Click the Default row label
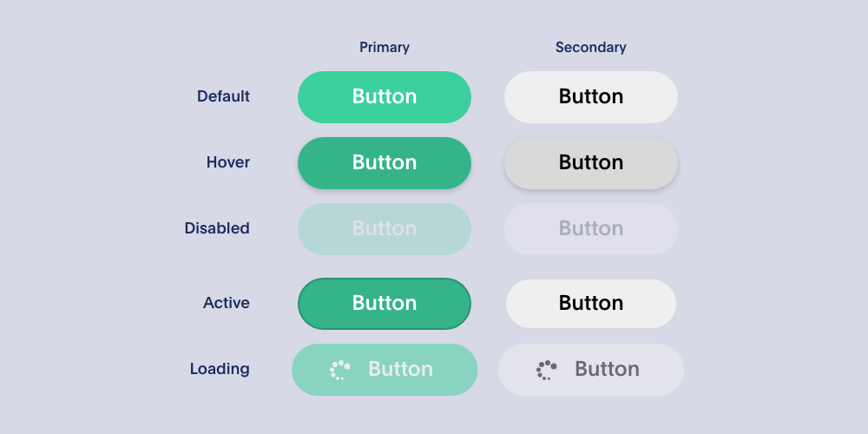The height and width of the screenshot is (434, 868). click(x=223, y=96)
